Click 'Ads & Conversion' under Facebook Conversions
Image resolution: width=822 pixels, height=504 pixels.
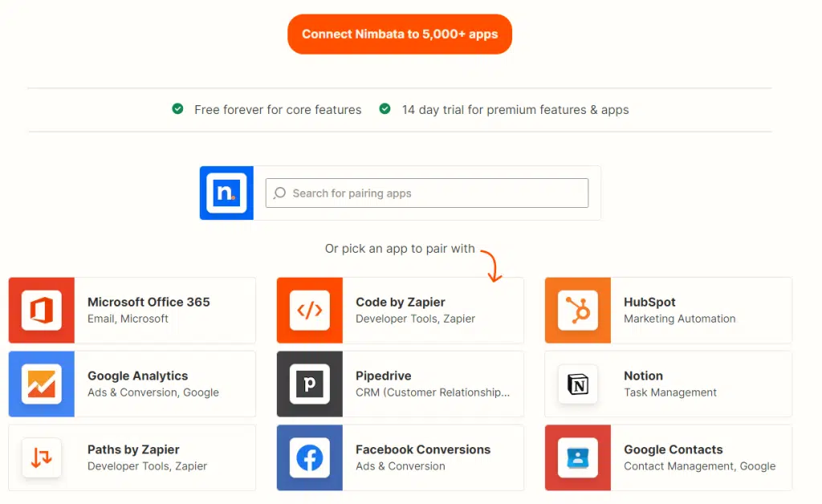400,466
